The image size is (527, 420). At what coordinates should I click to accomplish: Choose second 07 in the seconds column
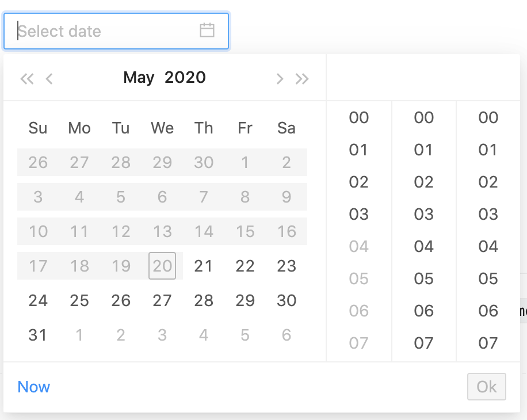point(488,343)
